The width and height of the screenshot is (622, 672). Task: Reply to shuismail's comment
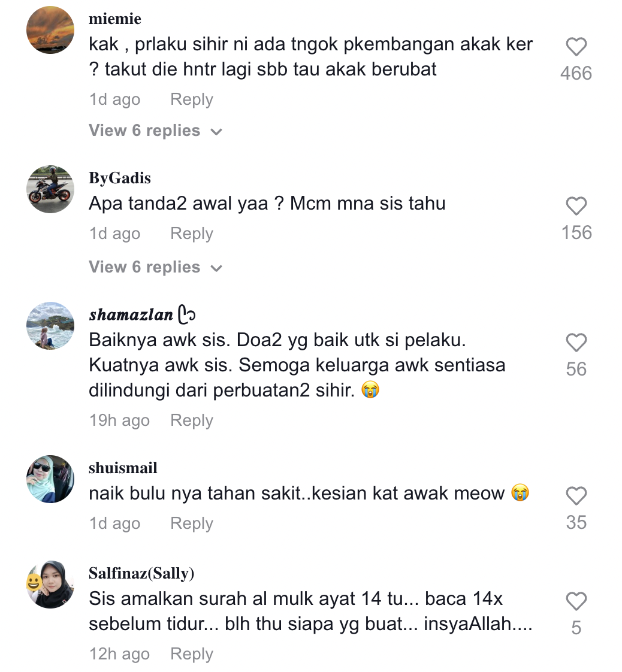tap(192, 523)
